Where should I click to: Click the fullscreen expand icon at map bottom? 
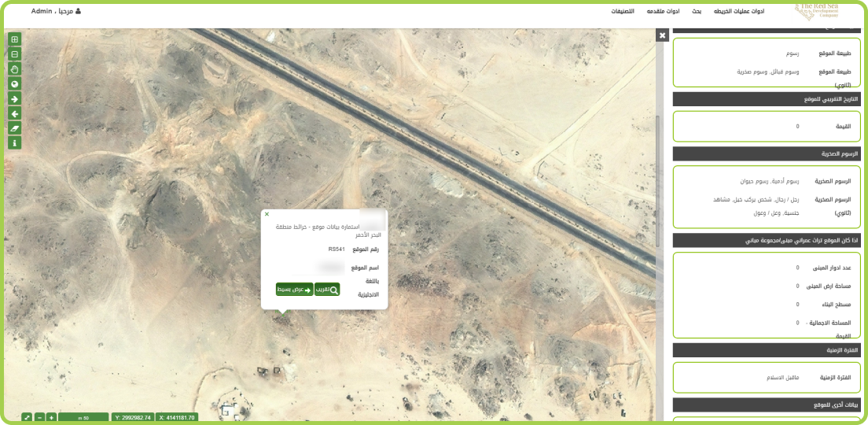[26, 417]
